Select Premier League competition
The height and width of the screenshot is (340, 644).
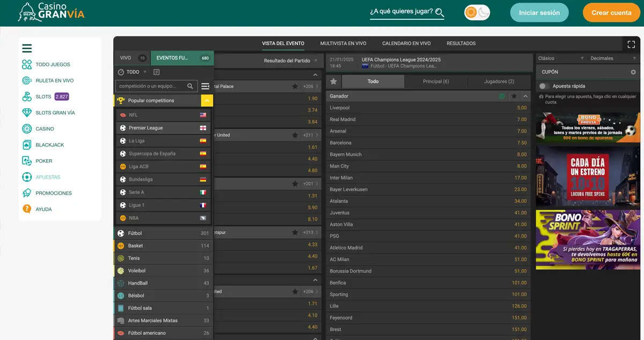(x=163, y=128)
